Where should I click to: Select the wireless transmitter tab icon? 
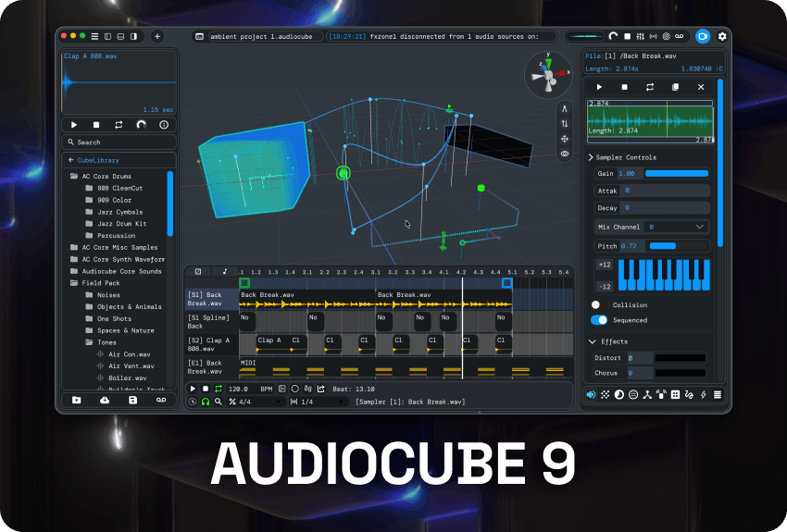click(x=661, y=395)
